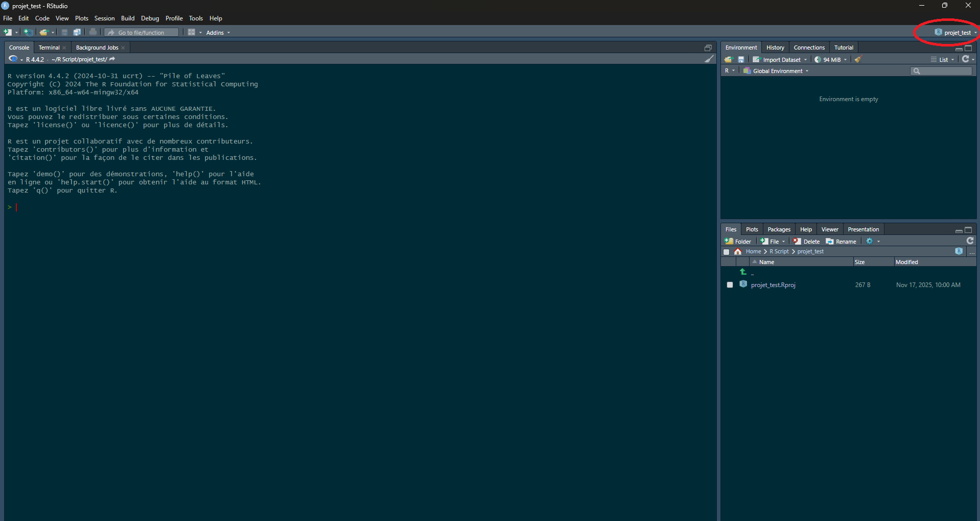The height and width of the screenshot is (521, 980).
Task: Click the clear console broom icon
Action: tap(709, 59)
